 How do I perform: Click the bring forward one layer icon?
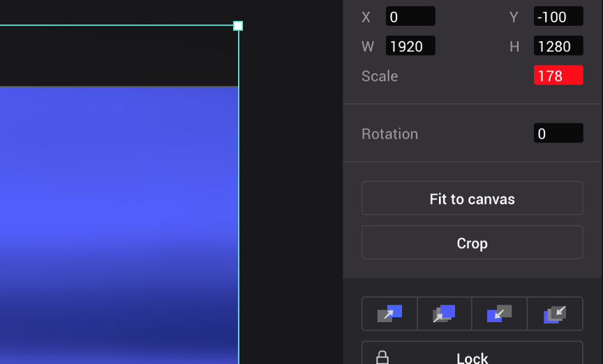point(389,314)
